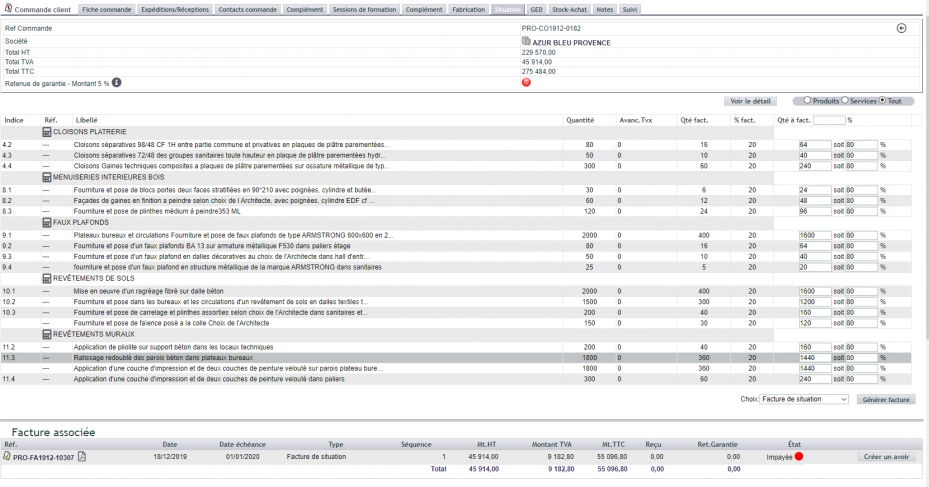Click the global Qté à fact. percentage field
Viewport: 929px width, 487px height.
829,120
